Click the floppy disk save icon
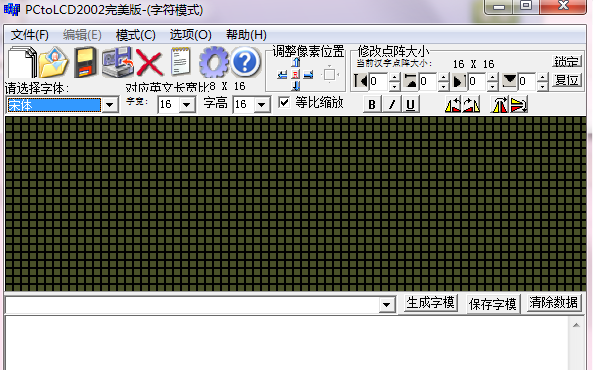 [85, 62]
